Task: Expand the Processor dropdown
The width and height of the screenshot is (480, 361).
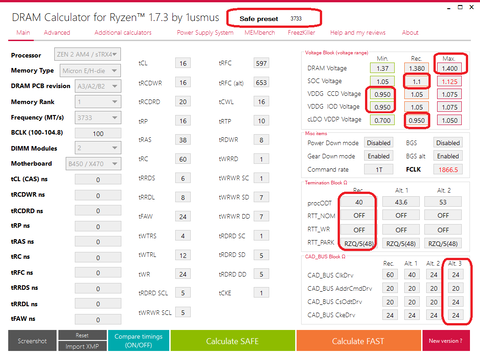Action: point(87,54)
